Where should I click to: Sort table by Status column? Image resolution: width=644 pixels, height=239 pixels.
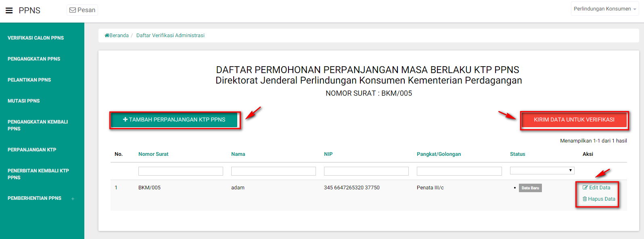(x=517, y=154)
